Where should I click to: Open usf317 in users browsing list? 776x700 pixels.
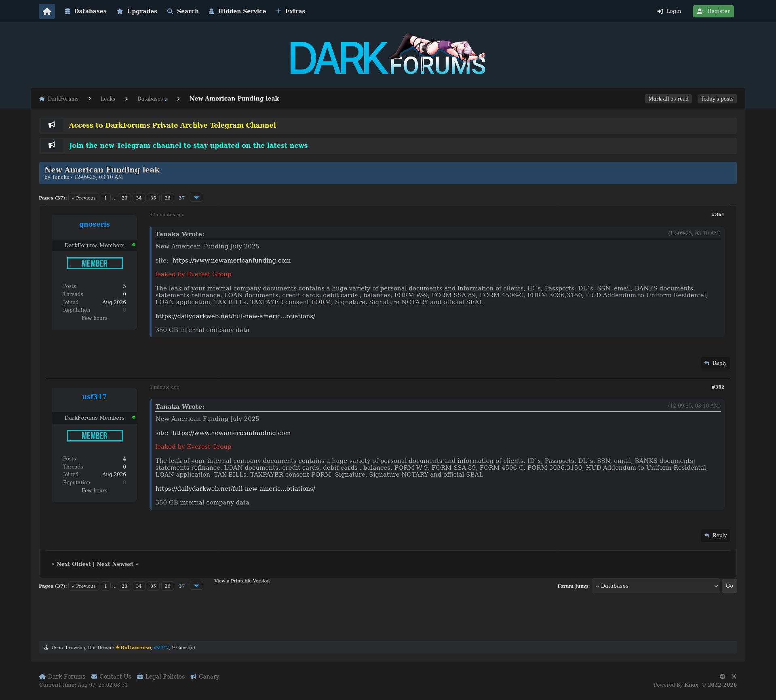162,647
